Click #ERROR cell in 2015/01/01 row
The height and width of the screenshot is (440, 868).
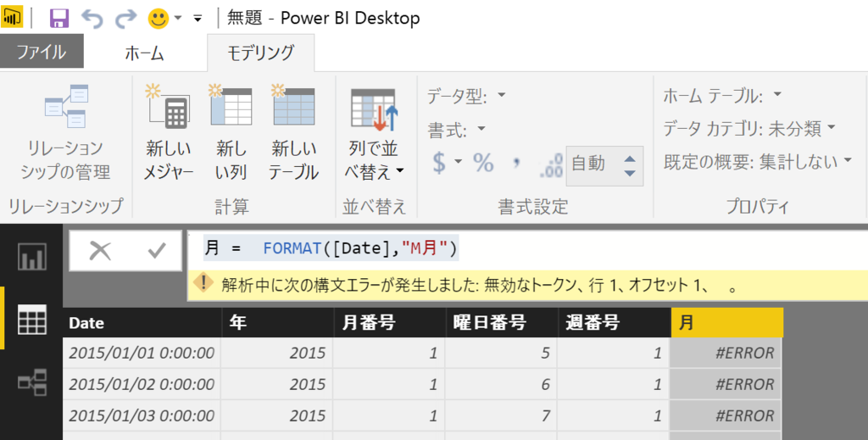[726, 353]
